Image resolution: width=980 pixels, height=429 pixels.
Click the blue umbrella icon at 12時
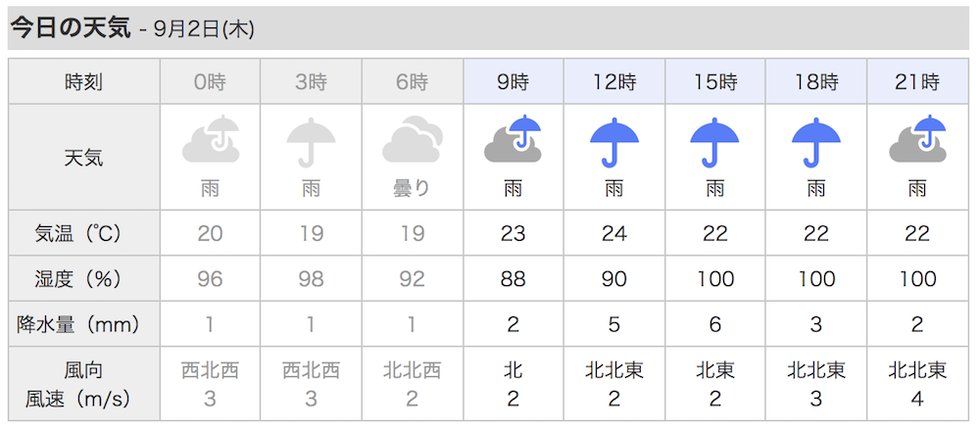(614, 142)
